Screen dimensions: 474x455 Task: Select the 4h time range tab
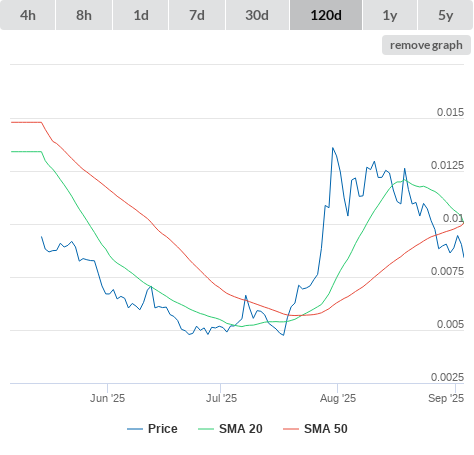pos(28,15)
